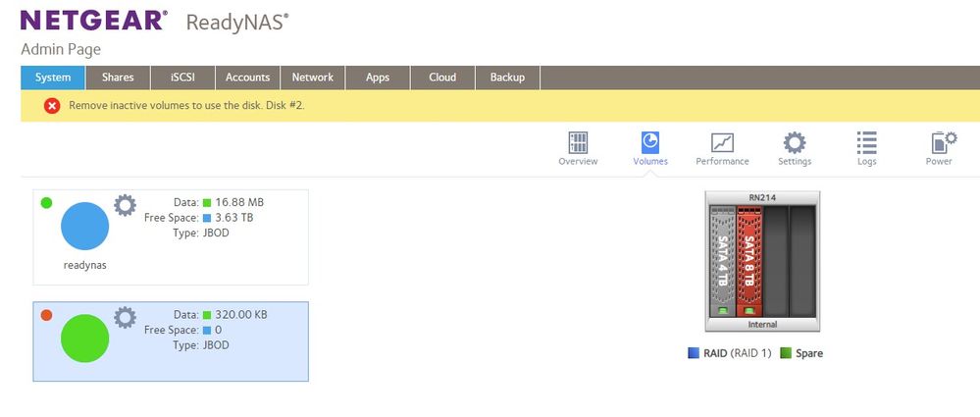The image size is (980, 417).
Task: Open the system Settings gear icon
Action: 795,142
